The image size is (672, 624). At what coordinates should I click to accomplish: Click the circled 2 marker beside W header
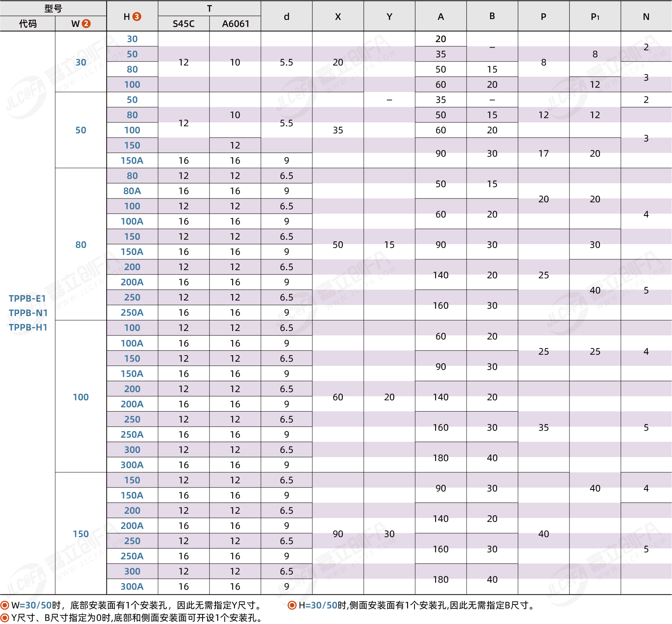(86, 24)
